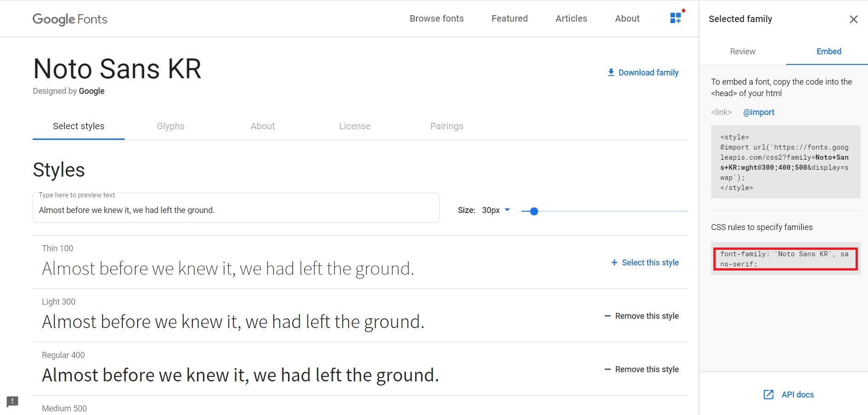Image resolution: width=868 pixels, height=415 pixels.
Task: Adjust the font size slider handle
Action: (534, 211)
